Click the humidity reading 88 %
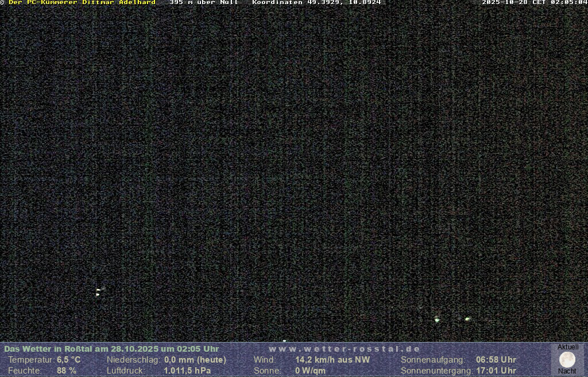The image size is (588, 377). pos(66,371)
